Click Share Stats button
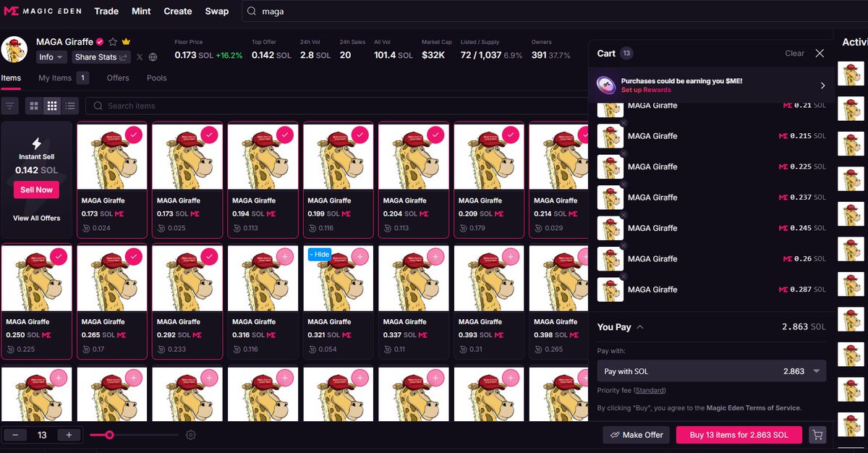The image size is (868, 453). click(x=101, y=57)
